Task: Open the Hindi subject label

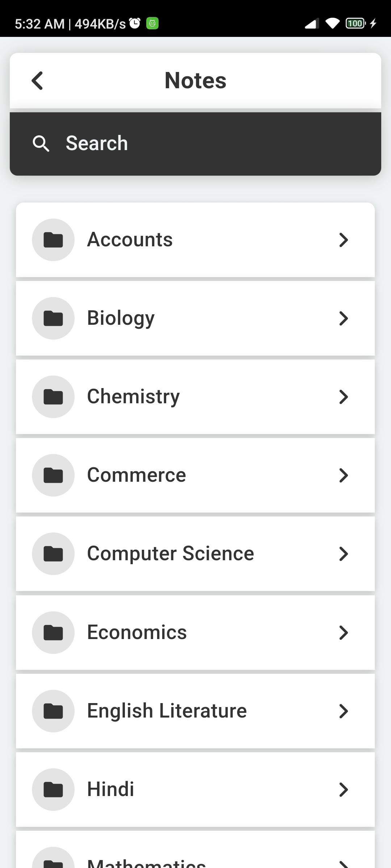Action: tap(110, 789)
